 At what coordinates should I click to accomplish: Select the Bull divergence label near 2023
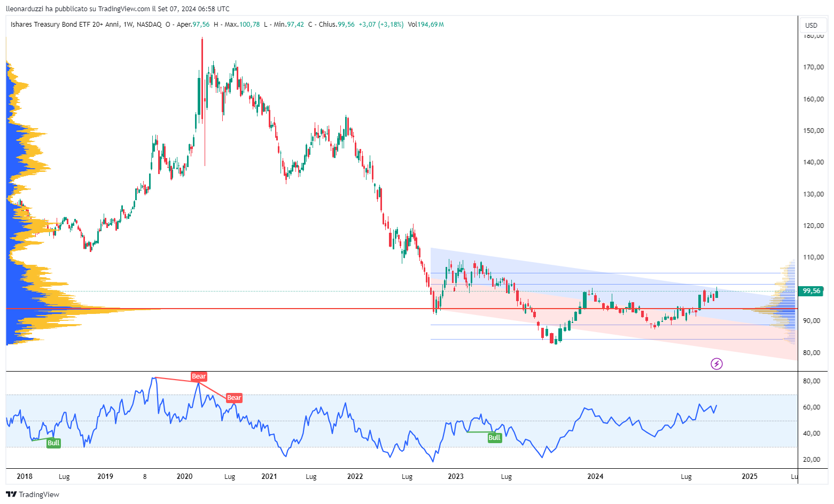pyautogui.click(x=495, y=438)
